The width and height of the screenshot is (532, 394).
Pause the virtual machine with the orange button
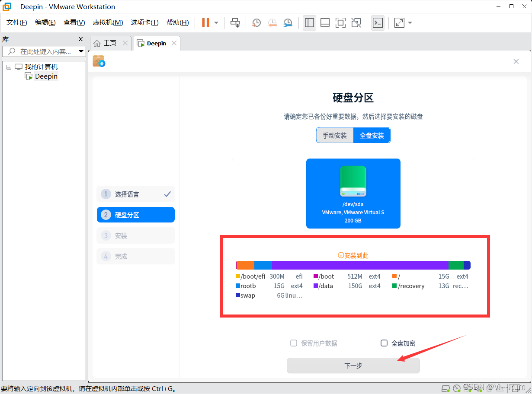pos(205,23)
